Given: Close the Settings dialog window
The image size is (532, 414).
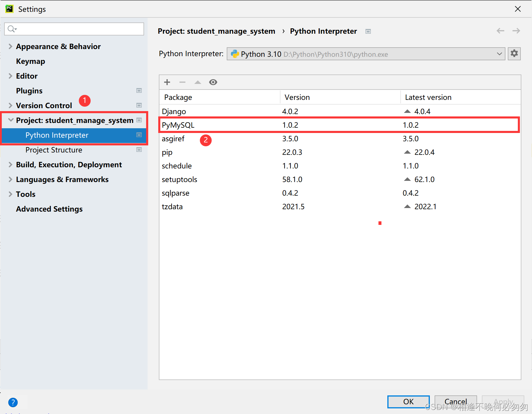Looking at the screenshot, I should (518, 9).
